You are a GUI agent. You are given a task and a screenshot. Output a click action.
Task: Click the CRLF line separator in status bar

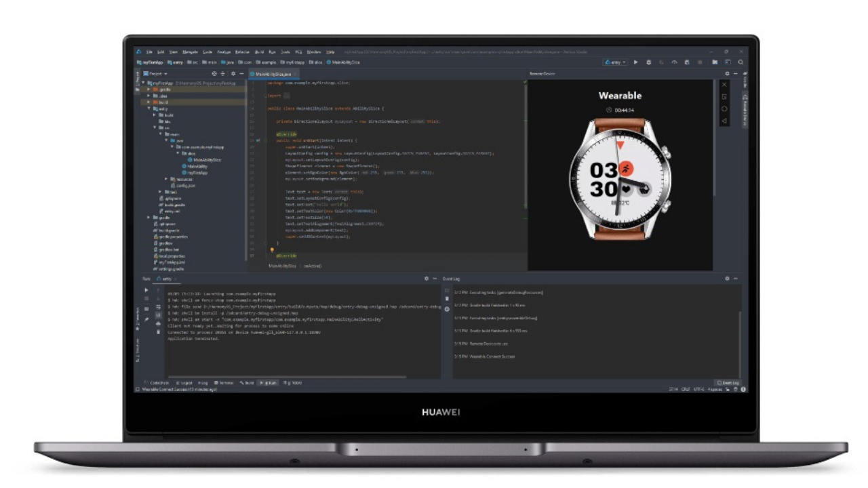tap(686, 390)
